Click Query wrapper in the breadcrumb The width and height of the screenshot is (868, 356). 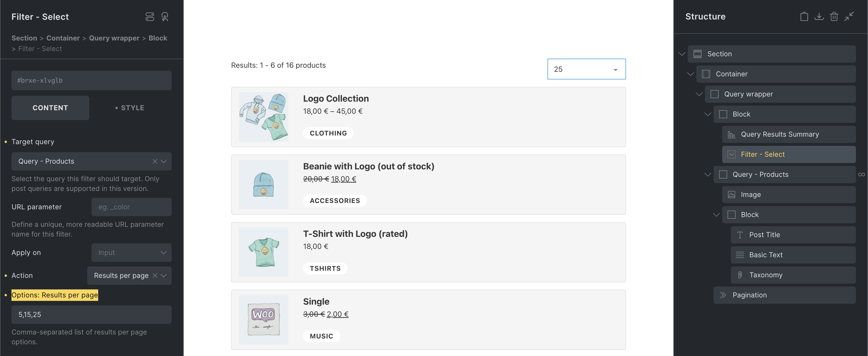pos(114,38)
